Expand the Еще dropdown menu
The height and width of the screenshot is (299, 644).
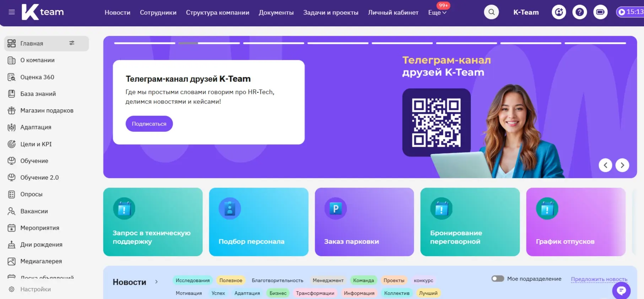[437, 12]
